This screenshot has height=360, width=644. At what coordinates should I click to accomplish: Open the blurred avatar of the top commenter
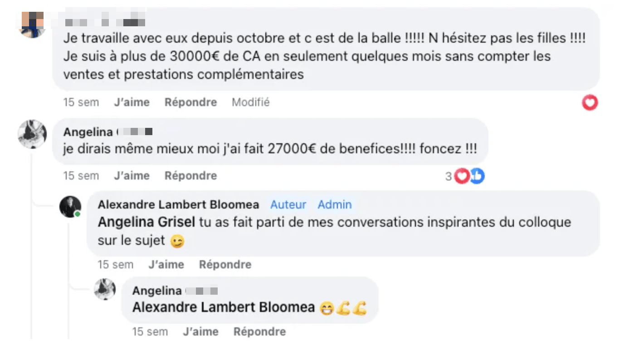point(32,24)
